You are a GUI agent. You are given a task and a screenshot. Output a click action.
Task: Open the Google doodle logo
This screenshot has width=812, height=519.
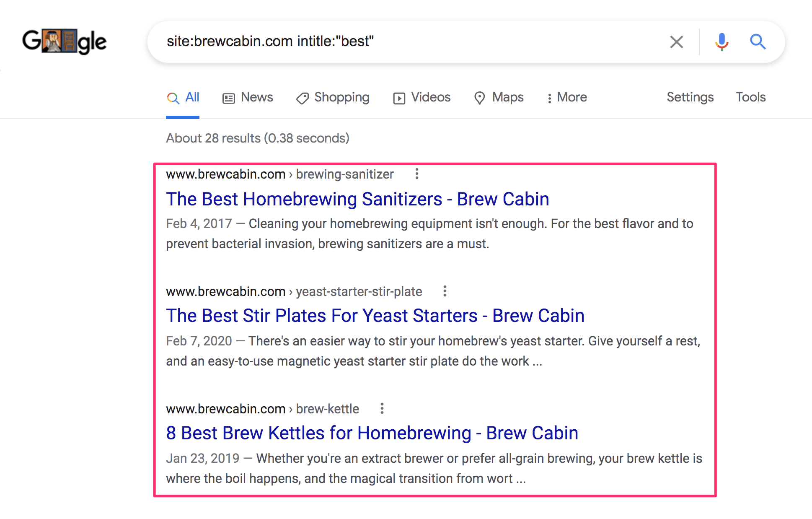[65, 41]
